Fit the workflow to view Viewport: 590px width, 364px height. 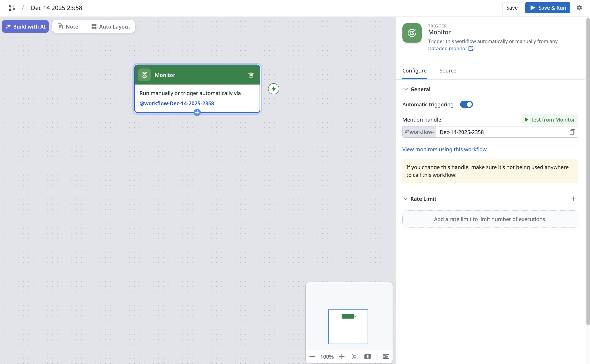click(x=355, y=357)
